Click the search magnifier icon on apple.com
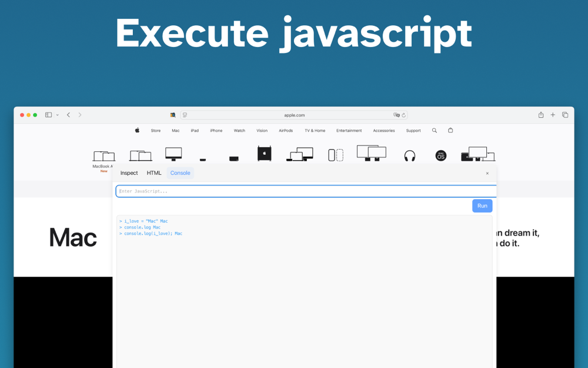This screenshot has width=588, height=368. coord(435,131)
